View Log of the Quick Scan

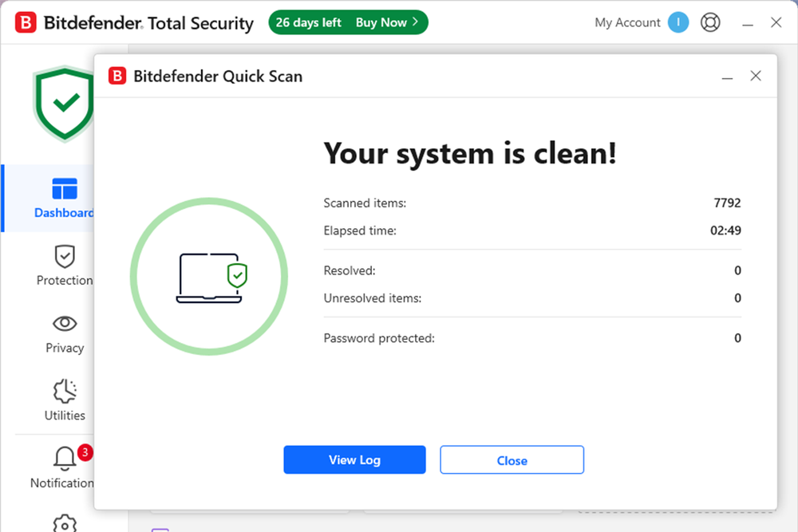coord(354,459)
